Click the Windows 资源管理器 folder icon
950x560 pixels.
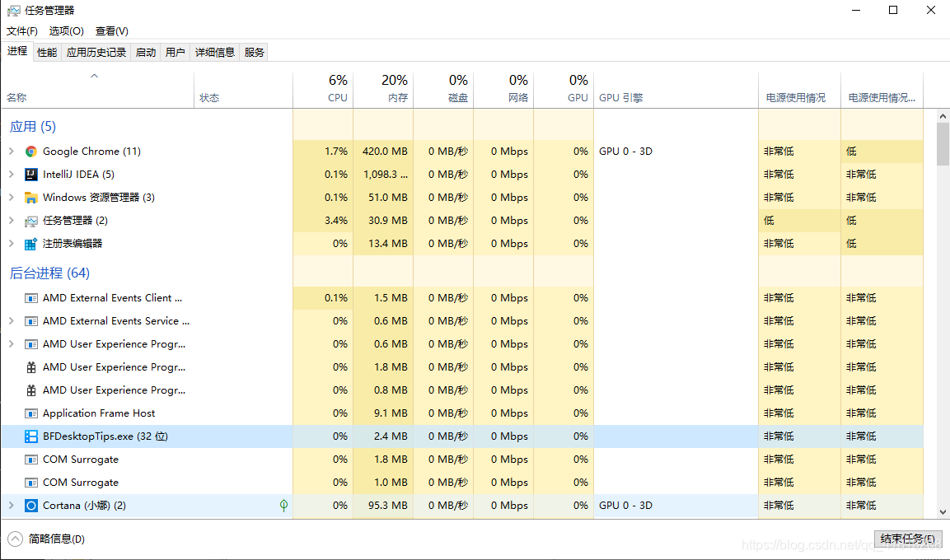coord(31,198)
